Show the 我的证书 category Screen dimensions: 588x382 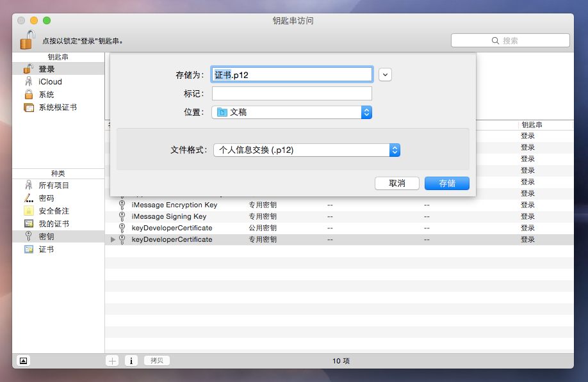pyautogui.click(x=58, y=223)
